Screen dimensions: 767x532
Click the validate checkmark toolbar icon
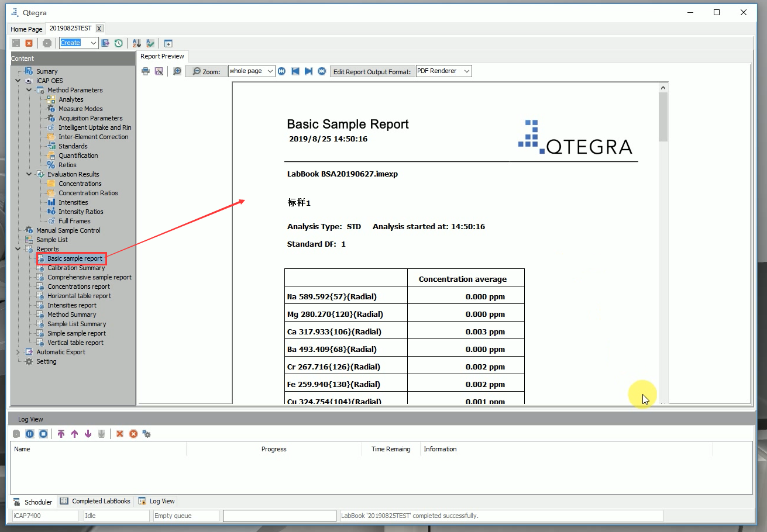[150, 43]
